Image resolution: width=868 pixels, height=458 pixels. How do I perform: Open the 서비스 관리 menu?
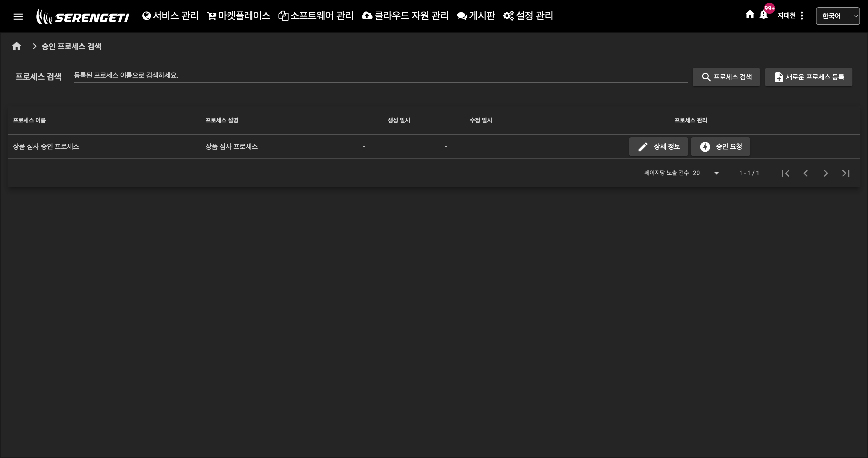pyautogui.click(x=171, y=16)
